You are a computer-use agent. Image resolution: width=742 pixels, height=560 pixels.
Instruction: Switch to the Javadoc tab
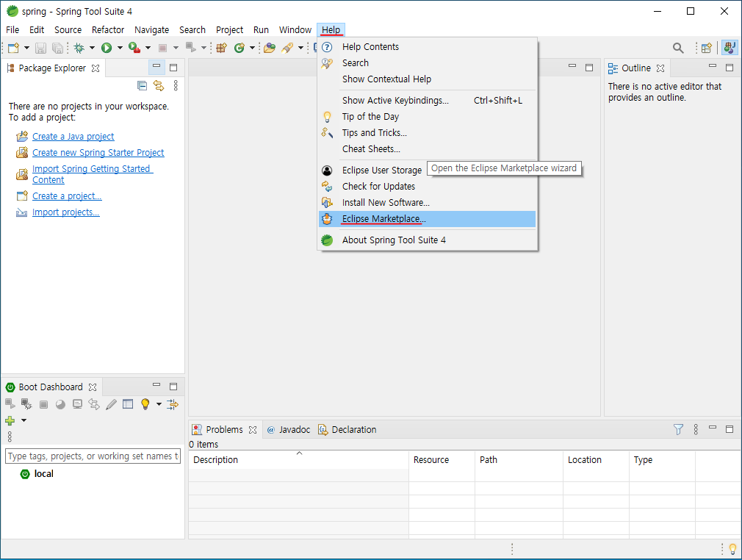click(x=289, y=429)
